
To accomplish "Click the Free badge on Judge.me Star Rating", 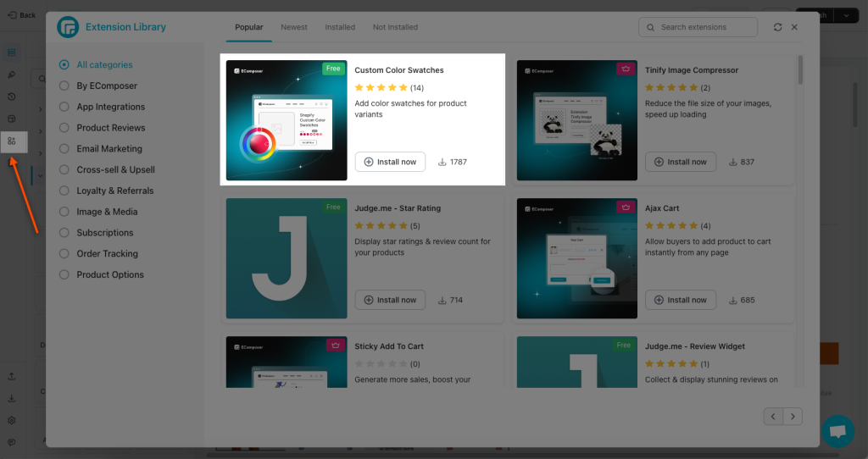I will (x=333, y=207).
